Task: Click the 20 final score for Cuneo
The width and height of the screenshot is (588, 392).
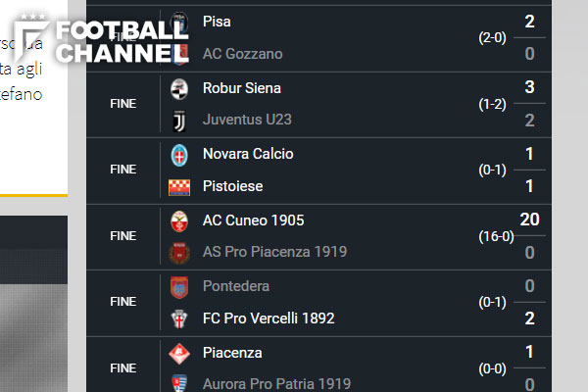Action: coord(529,220)
